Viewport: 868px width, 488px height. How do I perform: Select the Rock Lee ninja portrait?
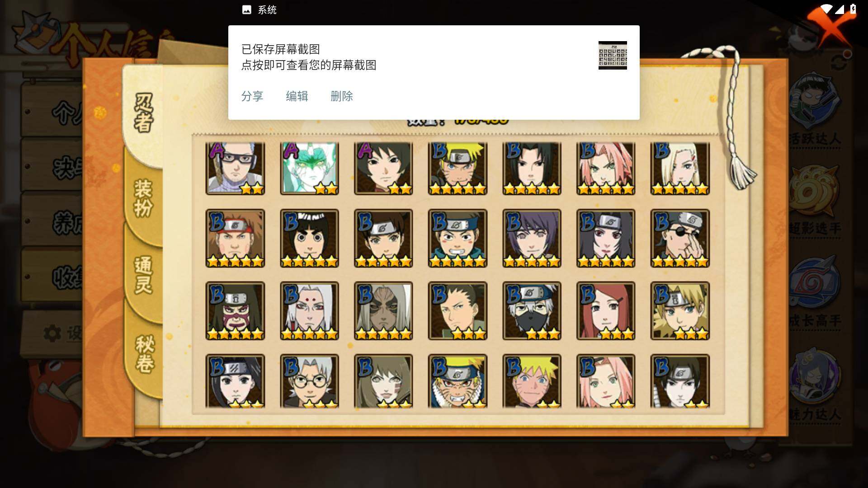(309, 238)
